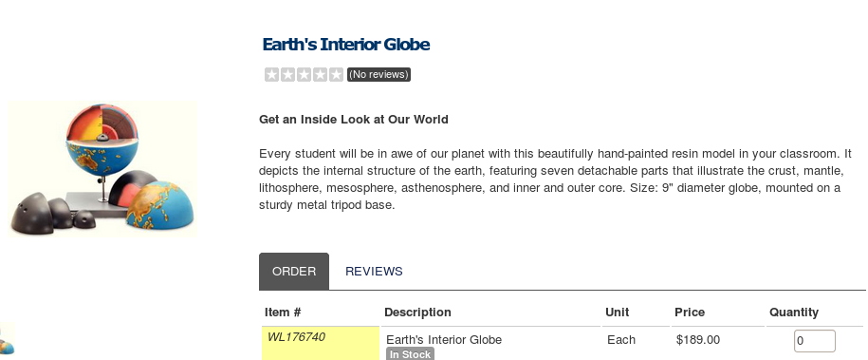This screenshot has height=360, width=868.
Task: Select the third rating star
Action: coord(304,74)
